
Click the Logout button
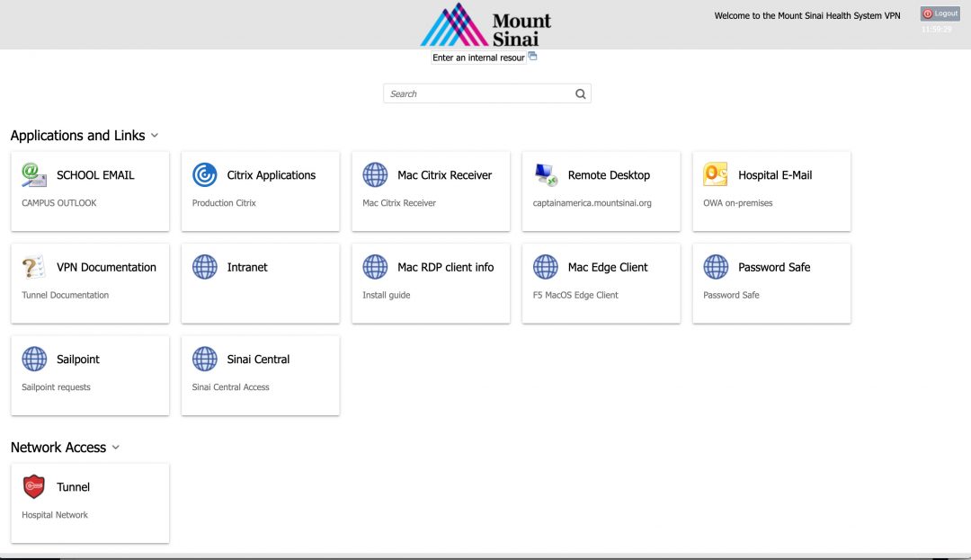click(x=940, y=13)
